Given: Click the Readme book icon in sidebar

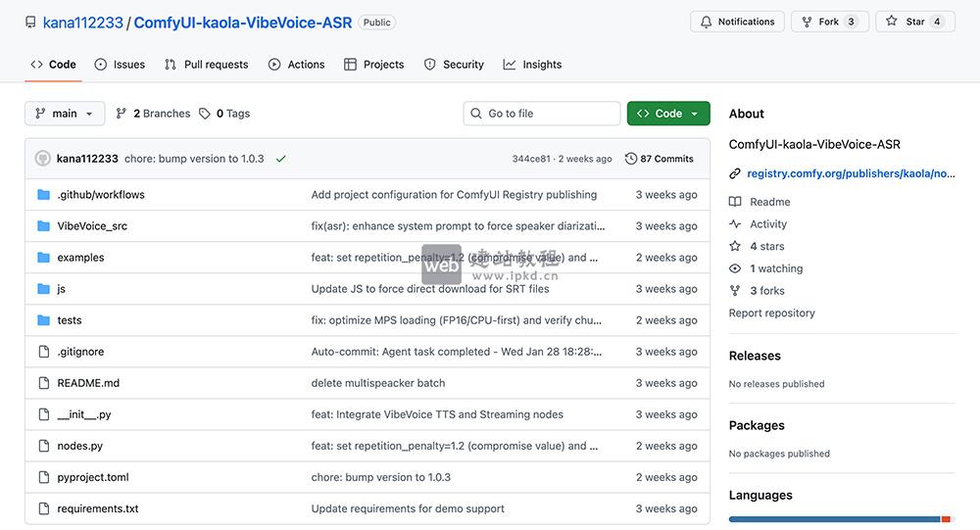Looking at the screenshot, I should (735, 202).
